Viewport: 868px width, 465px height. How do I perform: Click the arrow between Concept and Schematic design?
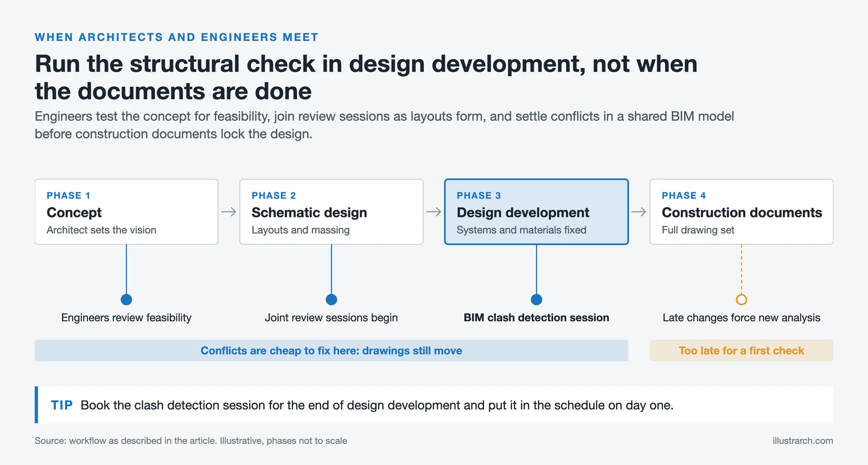[x=229, y=212]
